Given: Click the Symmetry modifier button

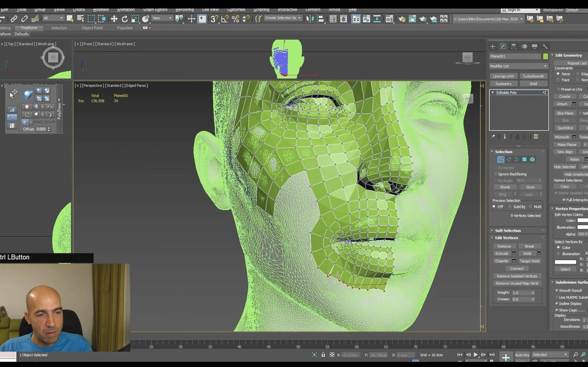Looking at the screenshot, I should coord(503,84).
